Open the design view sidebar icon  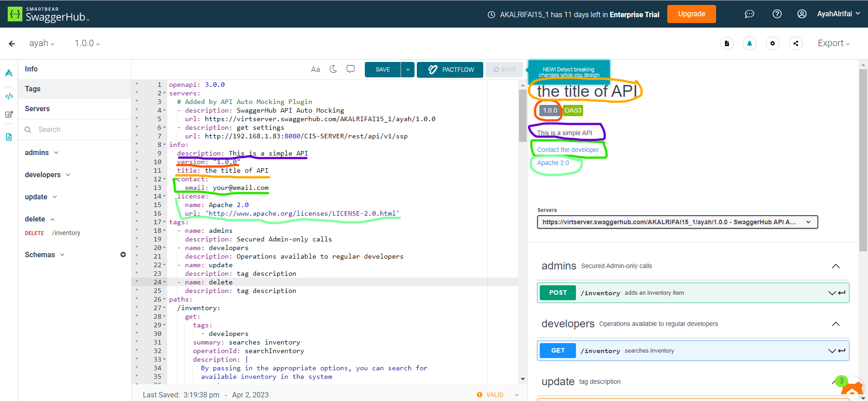[9, 73]
